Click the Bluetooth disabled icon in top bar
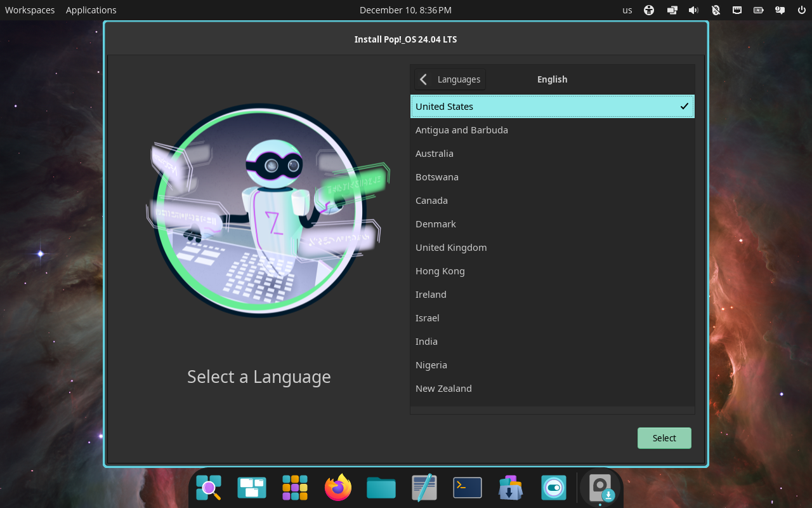The width and height of the screenshot is (812, 508). tap(716, 10)
